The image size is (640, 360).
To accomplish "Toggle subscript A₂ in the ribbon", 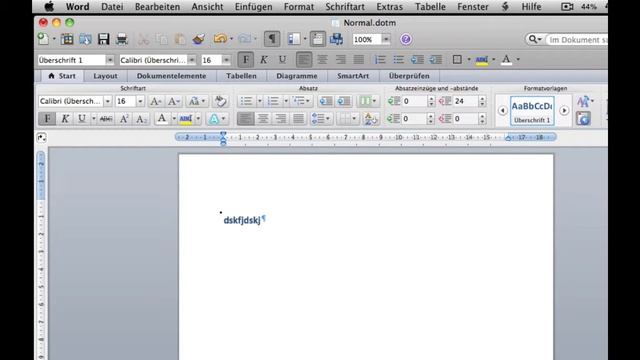I will (141, 119).
